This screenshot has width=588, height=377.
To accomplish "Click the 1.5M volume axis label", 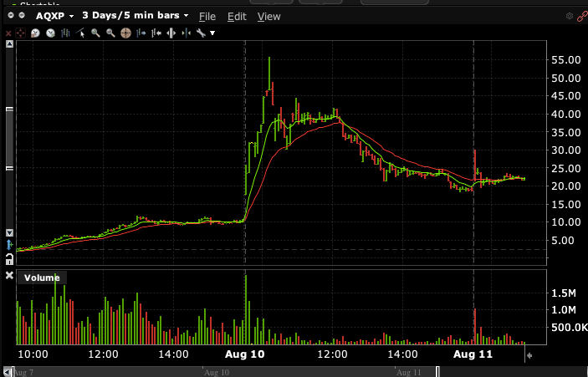I will click(x=564, y=293).
